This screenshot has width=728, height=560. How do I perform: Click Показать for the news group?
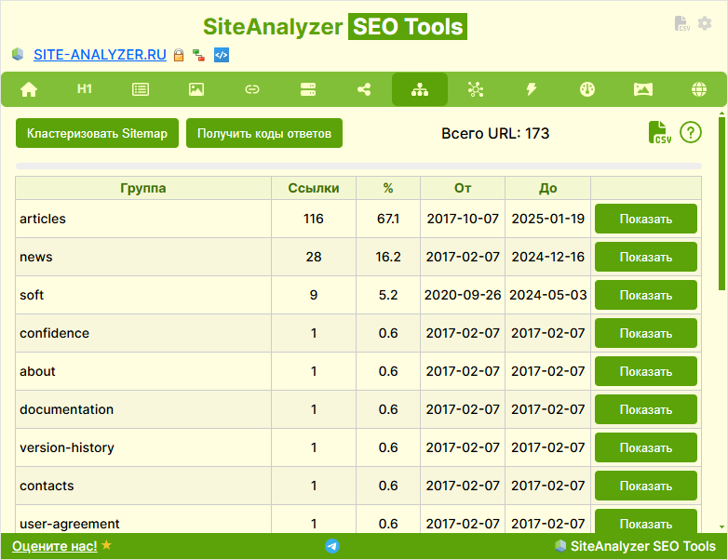tap(646, 257)
